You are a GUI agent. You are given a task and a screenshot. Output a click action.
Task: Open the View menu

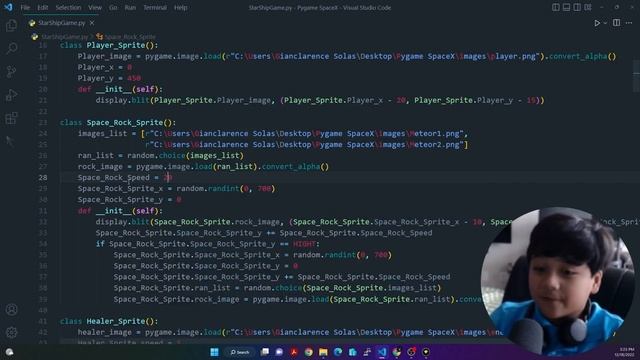coord(95,7)
